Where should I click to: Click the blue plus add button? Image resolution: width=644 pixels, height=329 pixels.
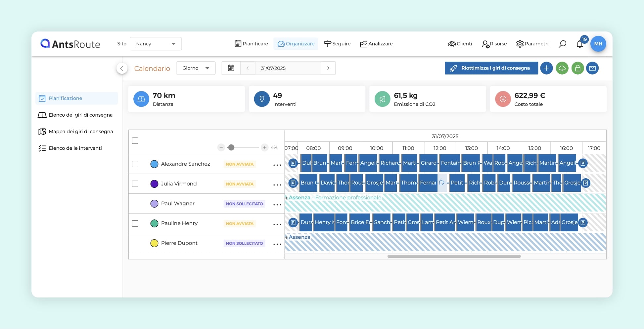[x=546, y=68]
